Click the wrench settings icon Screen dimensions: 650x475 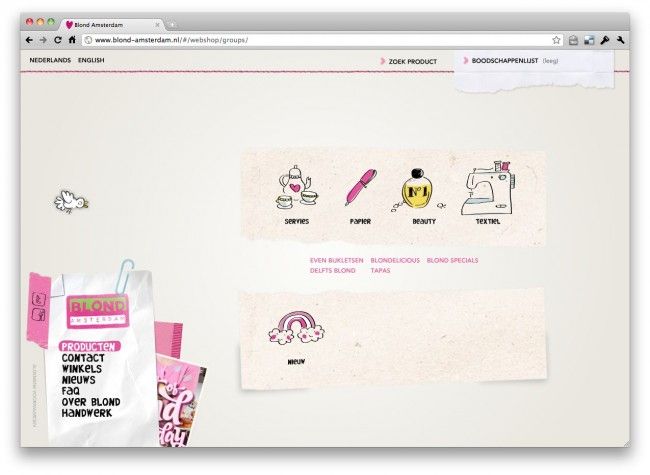coord(621,40)
